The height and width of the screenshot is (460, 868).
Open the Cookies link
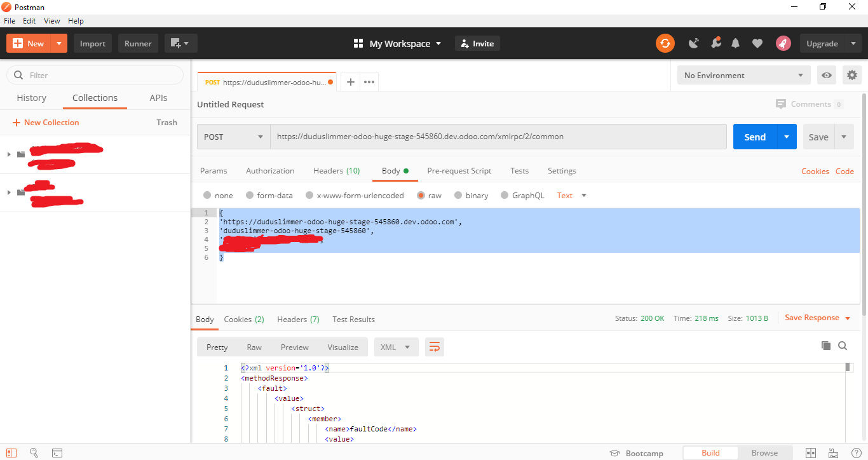tap(815, 171)
